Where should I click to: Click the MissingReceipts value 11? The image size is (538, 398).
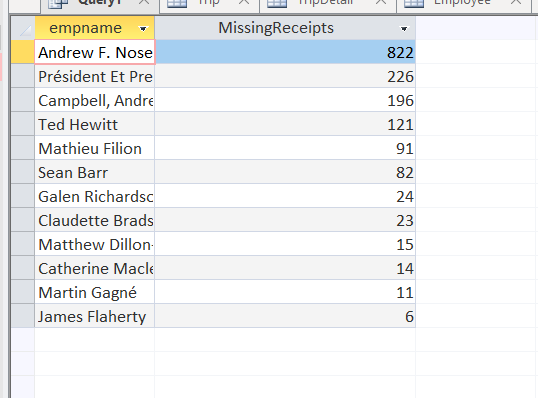coord(285,292)
